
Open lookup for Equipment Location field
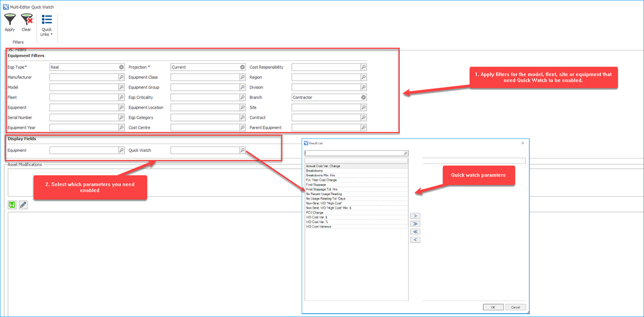pyautogui.click(x=242, y=108)
